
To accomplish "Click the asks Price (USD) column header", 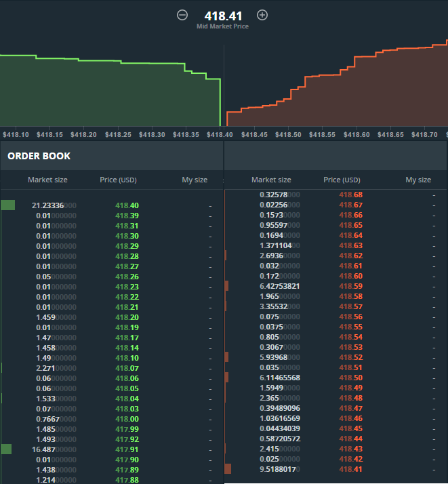I will [x=342, y=180].
